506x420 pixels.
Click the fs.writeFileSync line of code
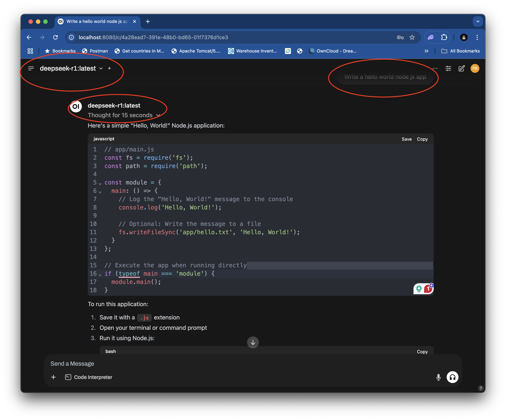(x=209, y=232)
